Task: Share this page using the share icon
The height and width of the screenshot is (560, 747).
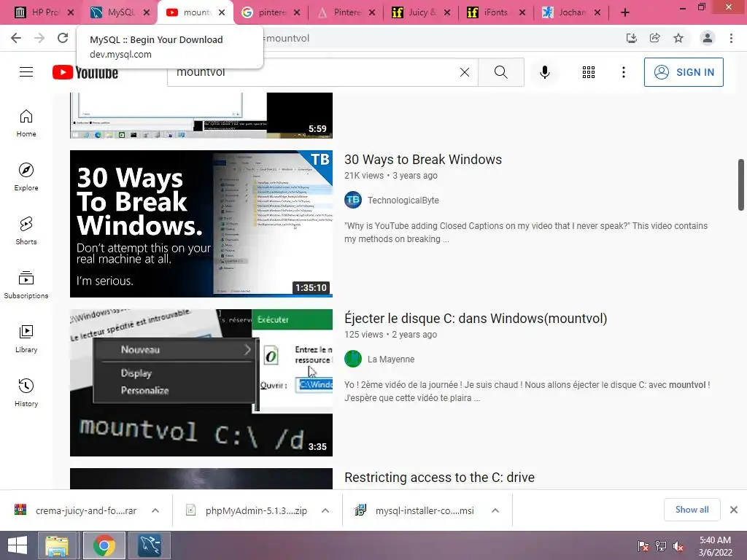Action: pyautogui.click(x=655, y=38)
